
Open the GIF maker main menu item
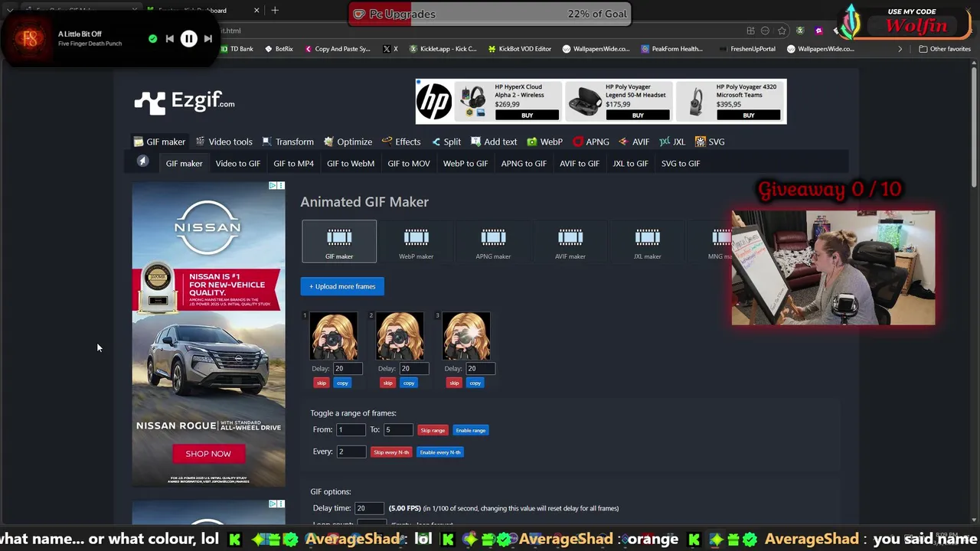coord(159,142)
